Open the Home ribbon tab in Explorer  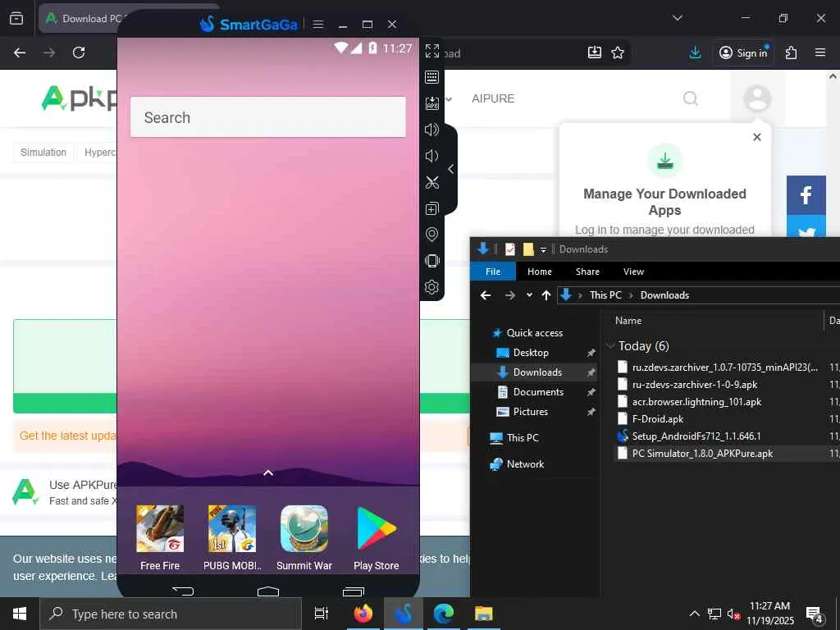540,272
